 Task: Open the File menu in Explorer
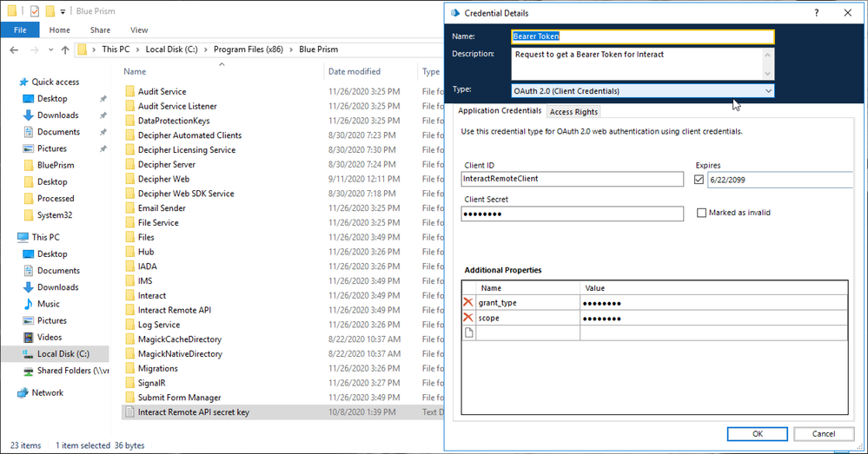(x=20, y=30)
